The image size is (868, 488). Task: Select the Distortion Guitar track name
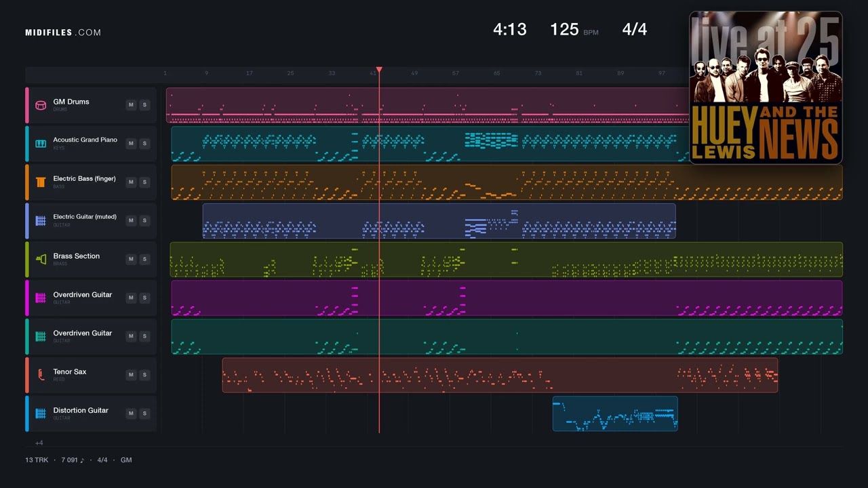pyautogui.click(x=81, y=410)
